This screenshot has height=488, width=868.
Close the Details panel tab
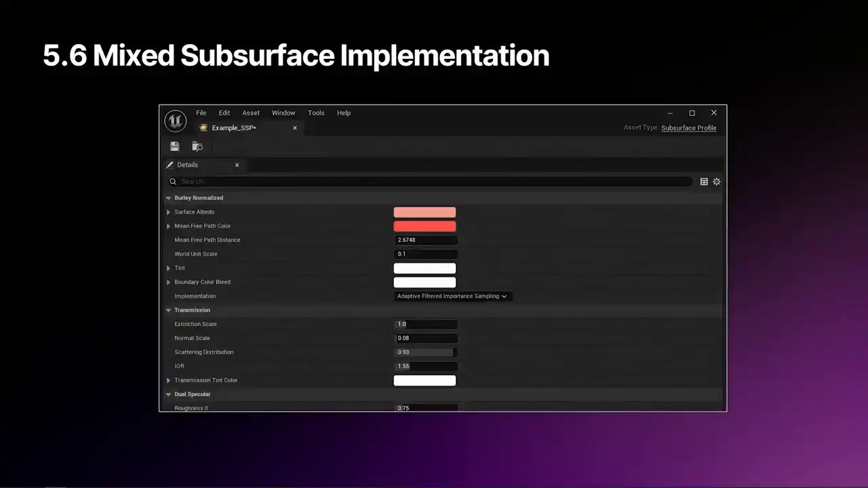pos(237,165)
